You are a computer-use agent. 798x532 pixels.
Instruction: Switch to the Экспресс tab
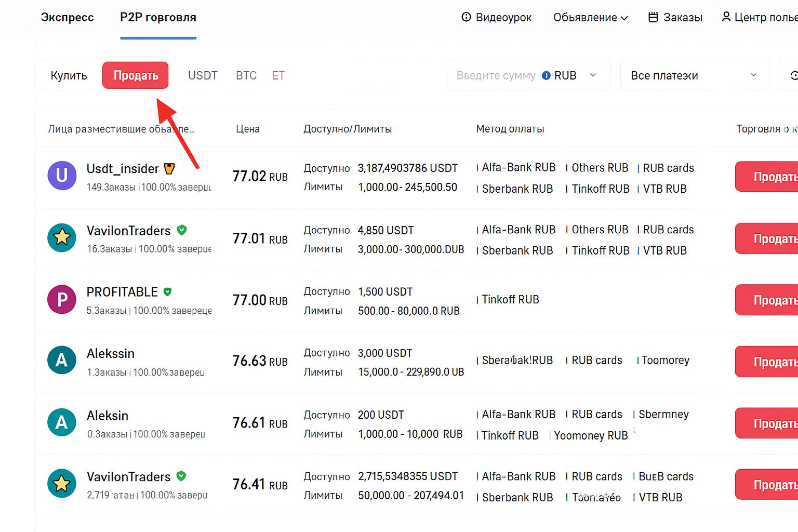(68, 17)
